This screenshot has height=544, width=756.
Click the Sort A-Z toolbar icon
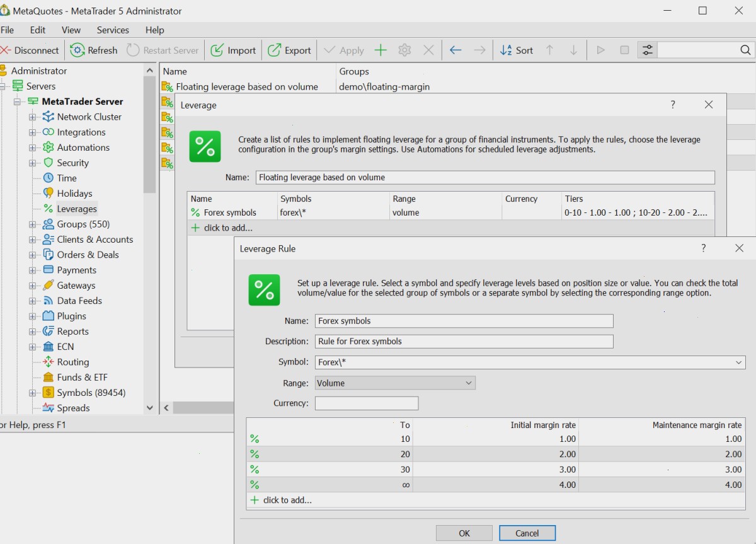[506, 50]
